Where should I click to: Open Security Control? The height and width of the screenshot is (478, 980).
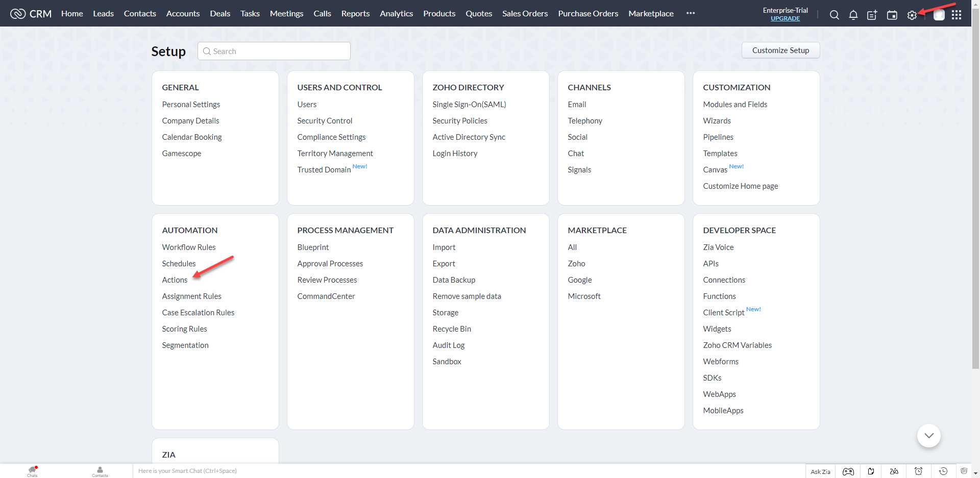coord(325,120)
